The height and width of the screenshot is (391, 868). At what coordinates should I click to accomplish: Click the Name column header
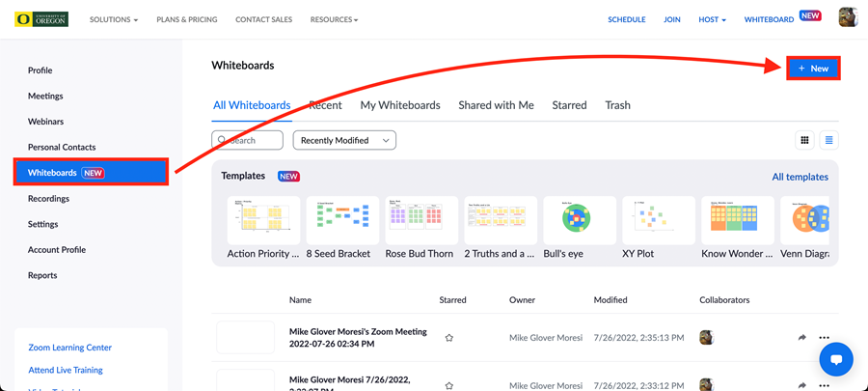pyautogui.click(x=300, y=299)
